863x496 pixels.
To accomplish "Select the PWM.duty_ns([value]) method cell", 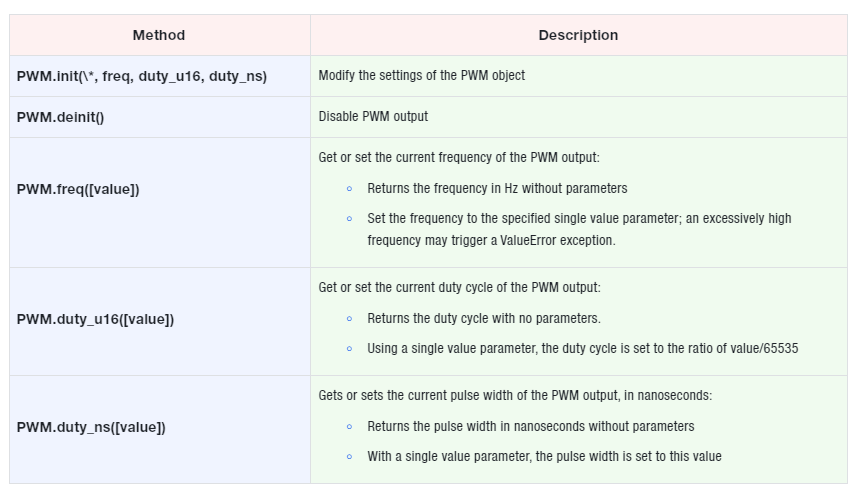I will click(x=160, y=429).
